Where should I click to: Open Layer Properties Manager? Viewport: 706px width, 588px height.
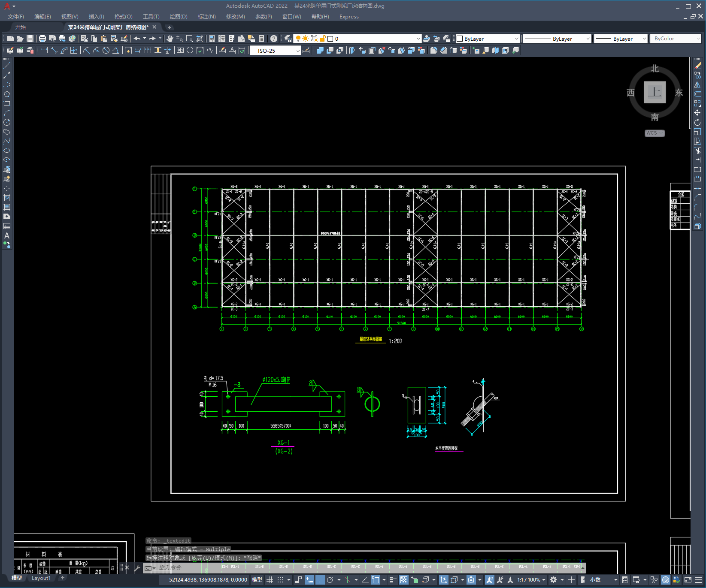(288, 39)
